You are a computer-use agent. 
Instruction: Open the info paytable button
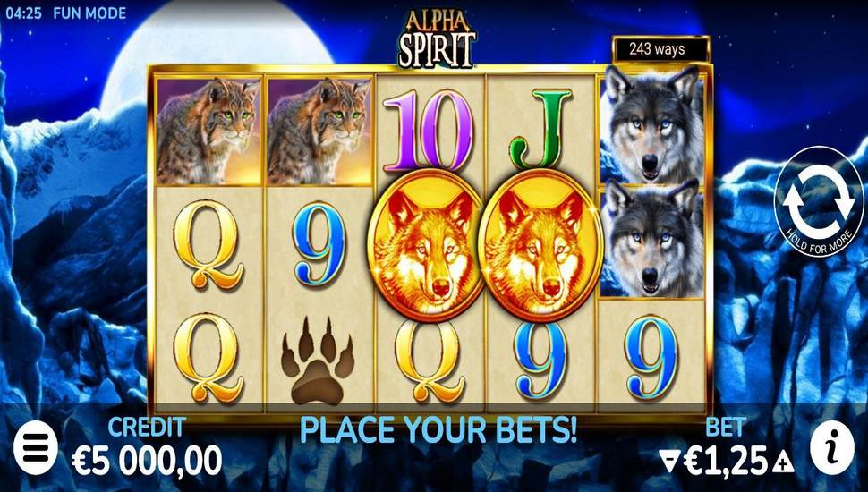click(x=832, y=447)
